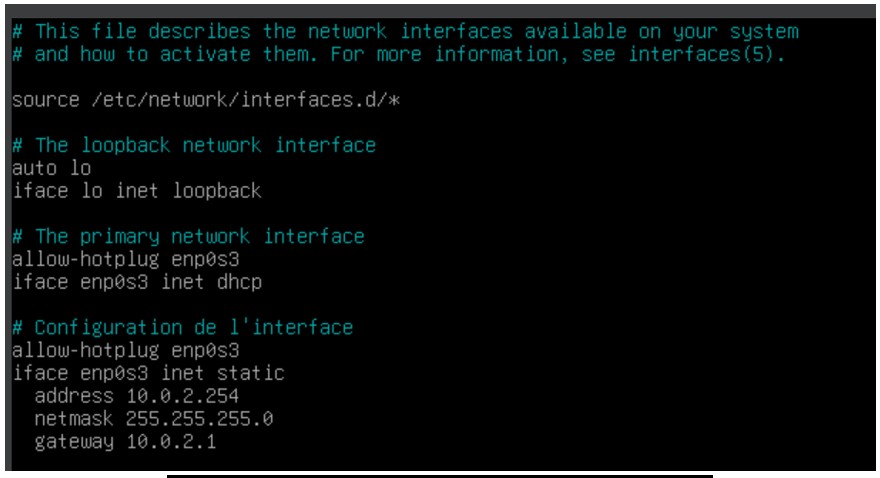Image resolution: width=880 pixels, height=478 pixels.
Task: Click the "netmask" keyword
Action: (74, 419)
